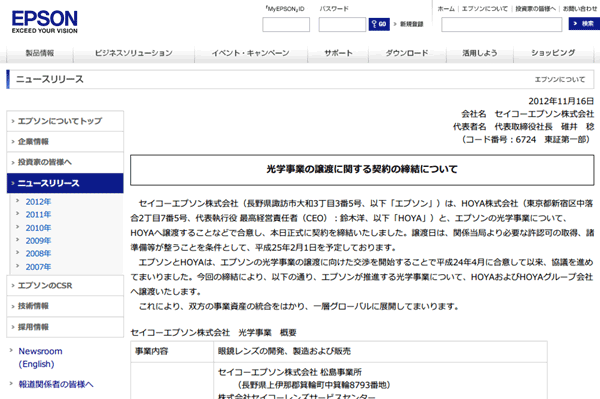The height and width of the screenshot is (399, 600).
Task: Select the ショッピング nav tab
Action: click(553, 53)
